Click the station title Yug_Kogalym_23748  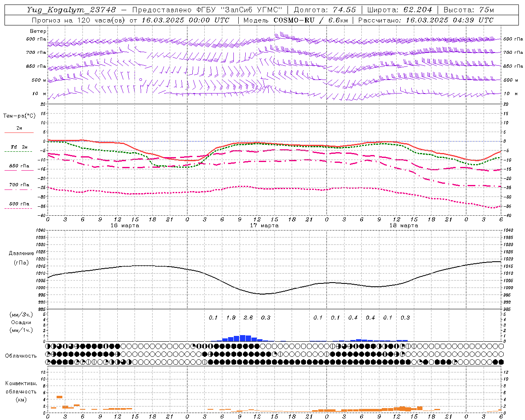71,10
